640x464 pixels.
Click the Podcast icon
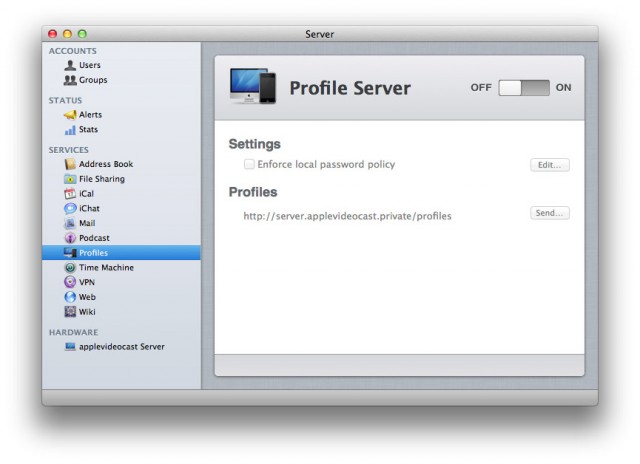tap(70, 238)
